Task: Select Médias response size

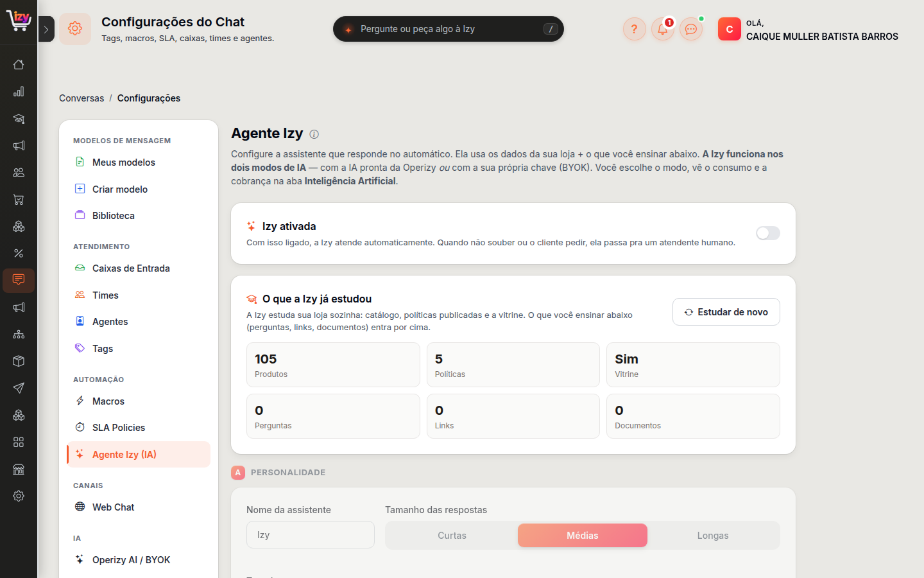Action: pos(583,536)
